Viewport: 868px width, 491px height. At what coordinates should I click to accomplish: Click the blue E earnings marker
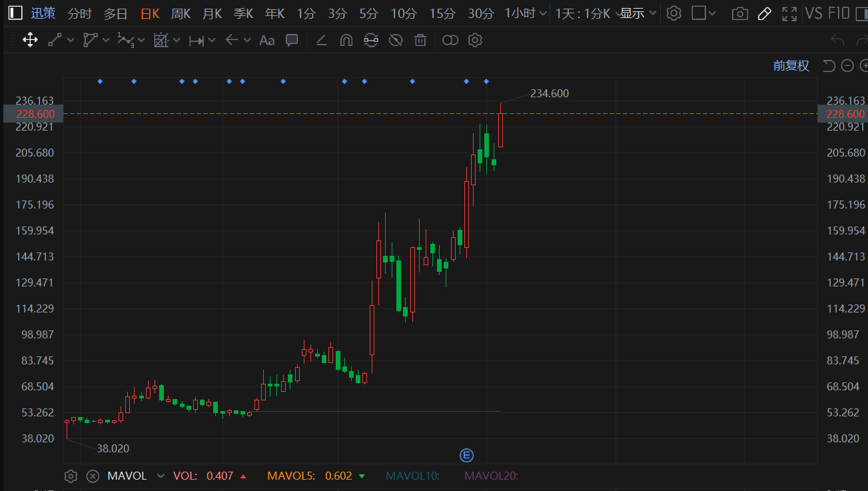(467, 455)
